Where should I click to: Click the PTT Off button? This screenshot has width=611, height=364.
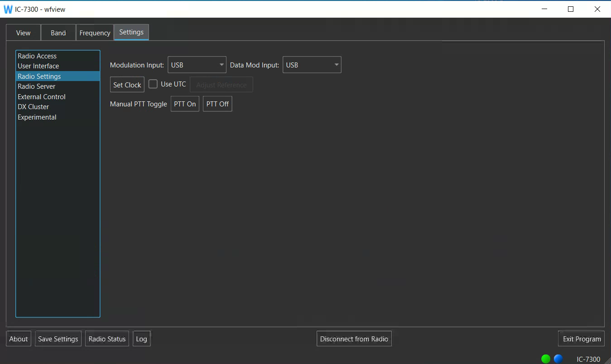[217, 104]
